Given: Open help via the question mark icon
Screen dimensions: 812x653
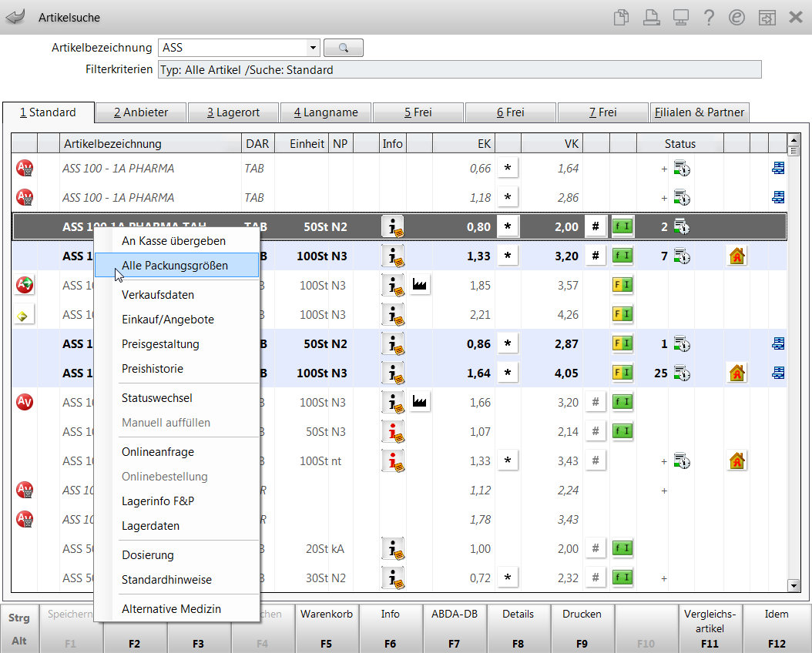Looking at the screenshot, I should (x=709, y=17).
